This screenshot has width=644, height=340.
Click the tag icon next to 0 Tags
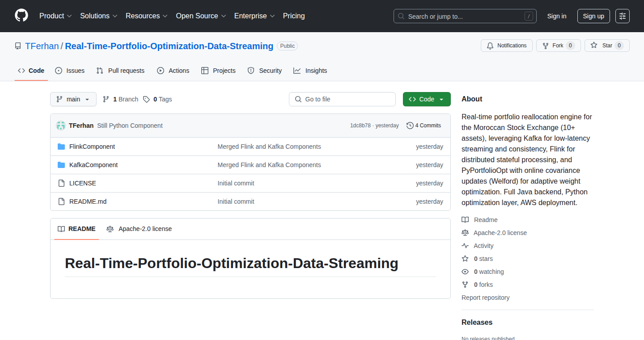tap(146, 99)
